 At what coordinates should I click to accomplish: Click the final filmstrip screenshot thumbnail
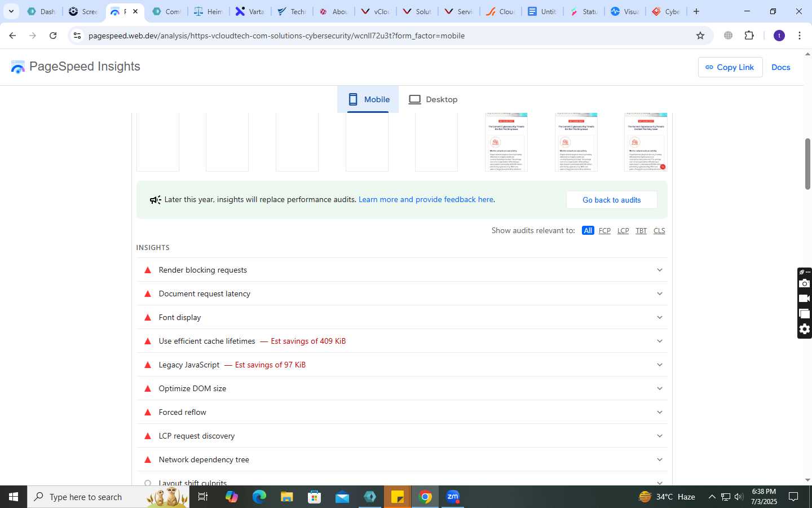(646, 142)
